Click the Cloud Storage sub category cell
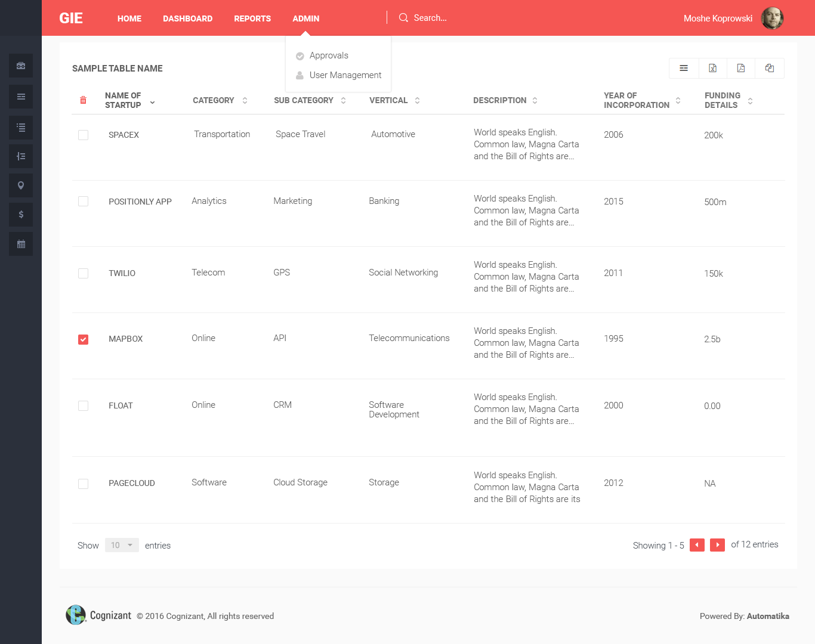 coord(300,482)
